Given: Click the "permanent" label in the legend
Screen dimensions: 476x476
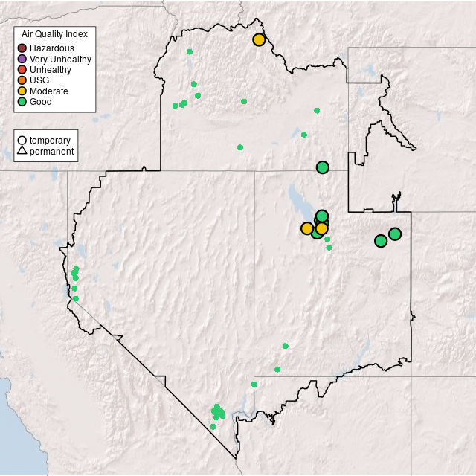Looking at the screenshot, I should pos(51,152).
